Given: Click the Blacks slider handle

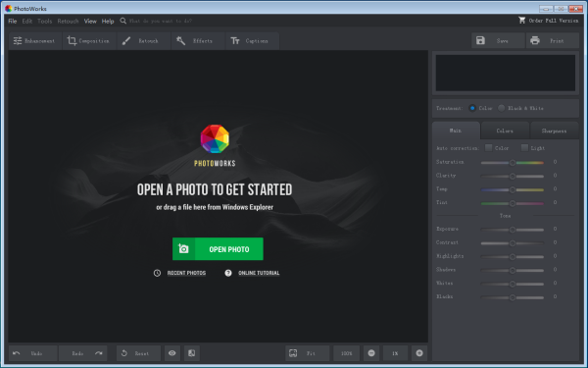Looking at the screenshot, I should (x=513, y=297).
